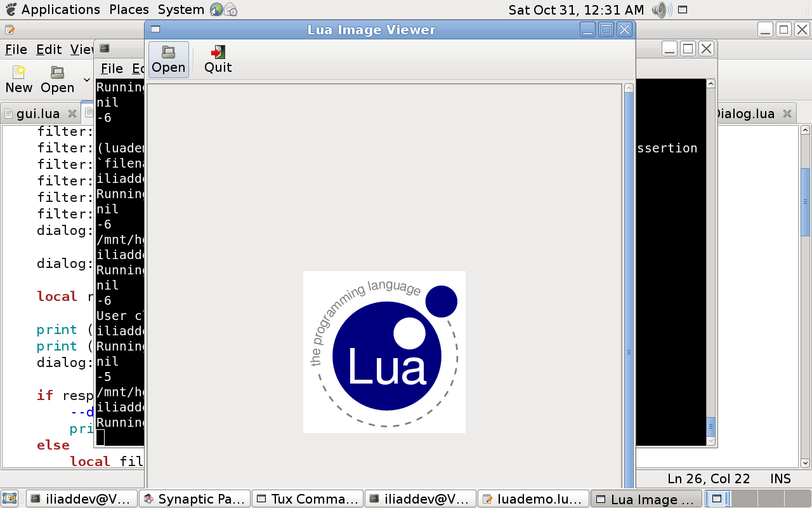Launch the Firefox web browser from the top panel
The width and height of the screenshot is (812, 508).
[216, 10]
